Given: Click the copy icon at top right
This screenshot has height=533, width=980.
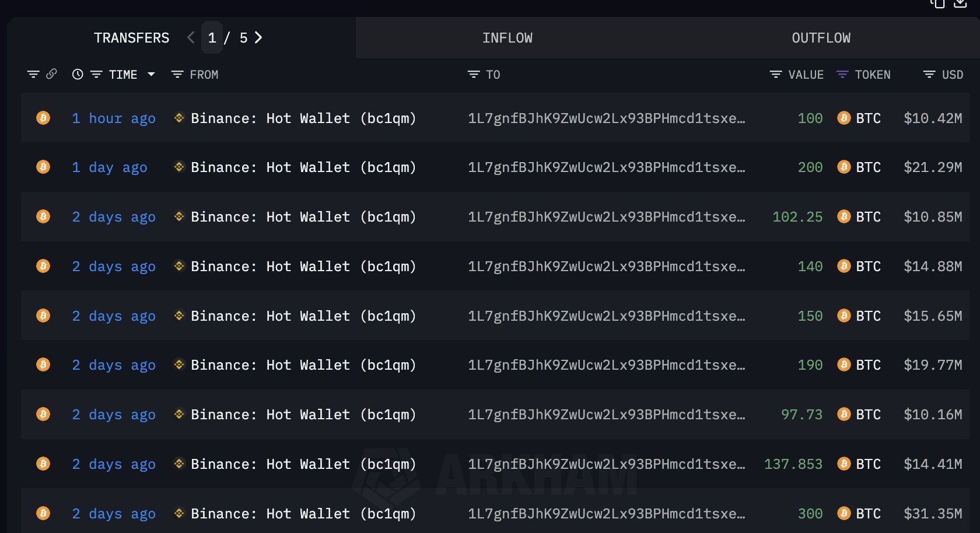Looking at the screenshot, I should (x=937, y=3).
